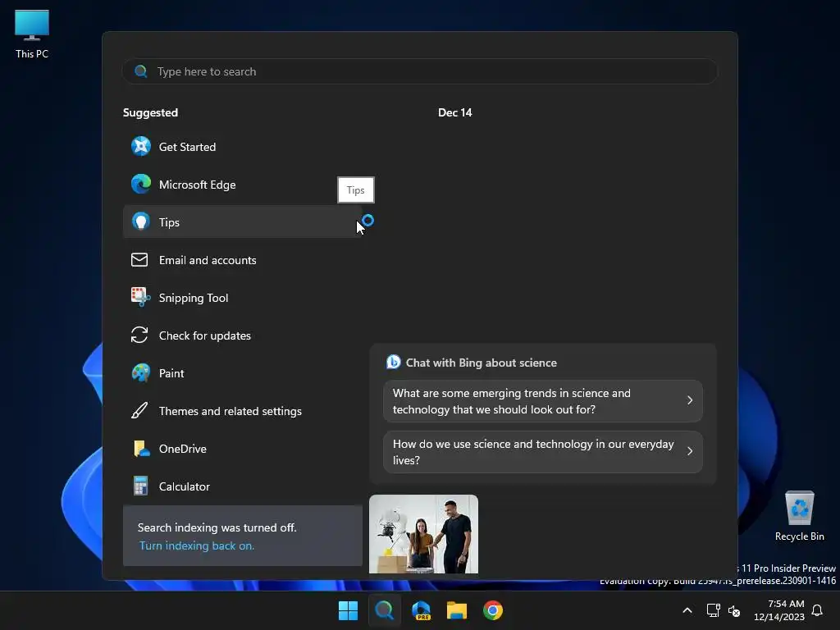840x630 pixels.
Task: Ask how we use science in everyday lives
Action: [543, 452]
